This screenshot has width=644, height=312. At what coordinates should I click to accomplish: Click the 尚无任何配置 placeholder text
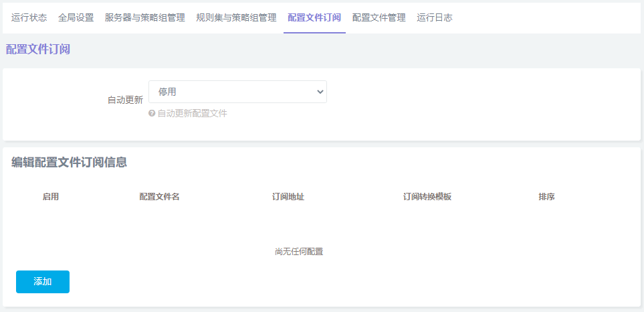[299, 252]
